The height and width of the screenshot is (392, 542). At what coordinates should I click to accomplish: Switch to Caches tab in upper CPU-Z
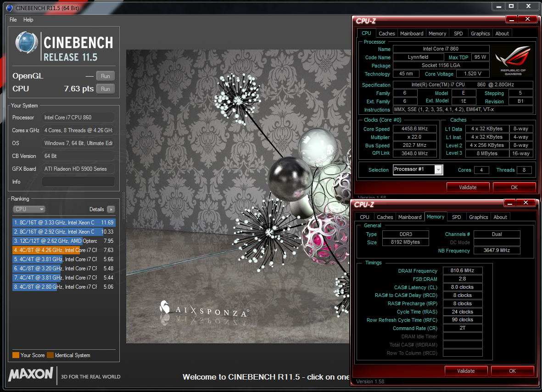point(386,34)
